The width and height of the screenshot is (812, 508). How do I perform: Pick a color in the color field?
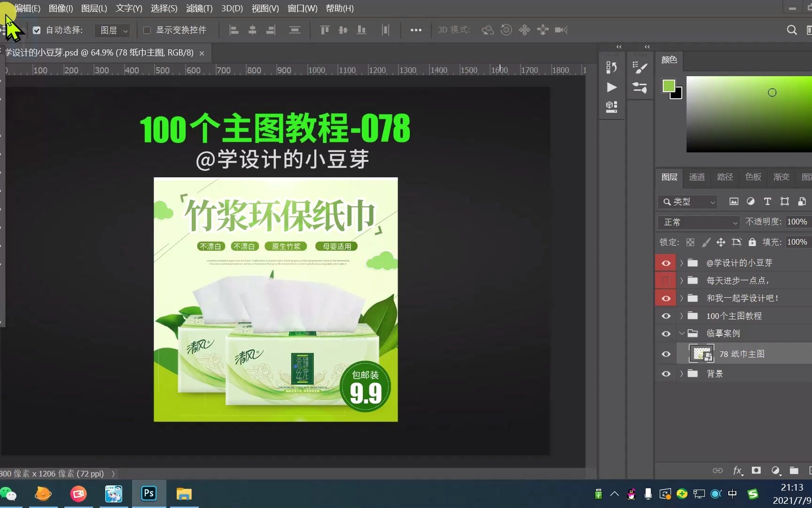749,114
